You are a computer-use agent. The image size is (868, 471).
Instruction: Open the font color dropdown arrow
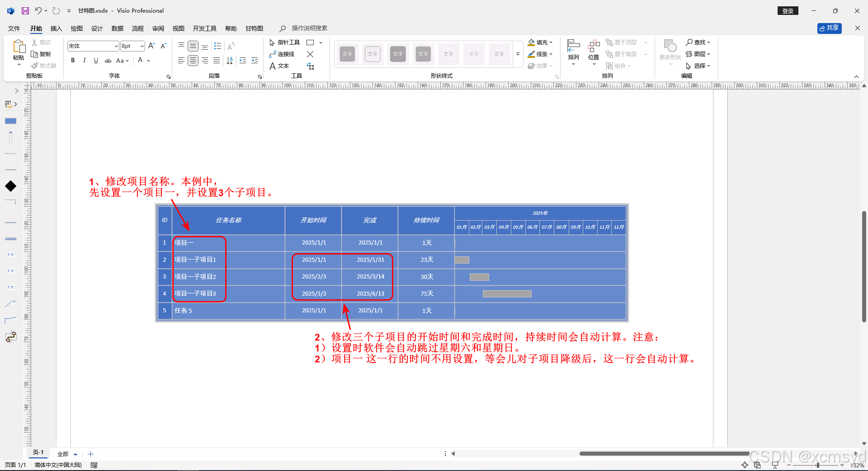pyautogui.click(x=148, y=61)
